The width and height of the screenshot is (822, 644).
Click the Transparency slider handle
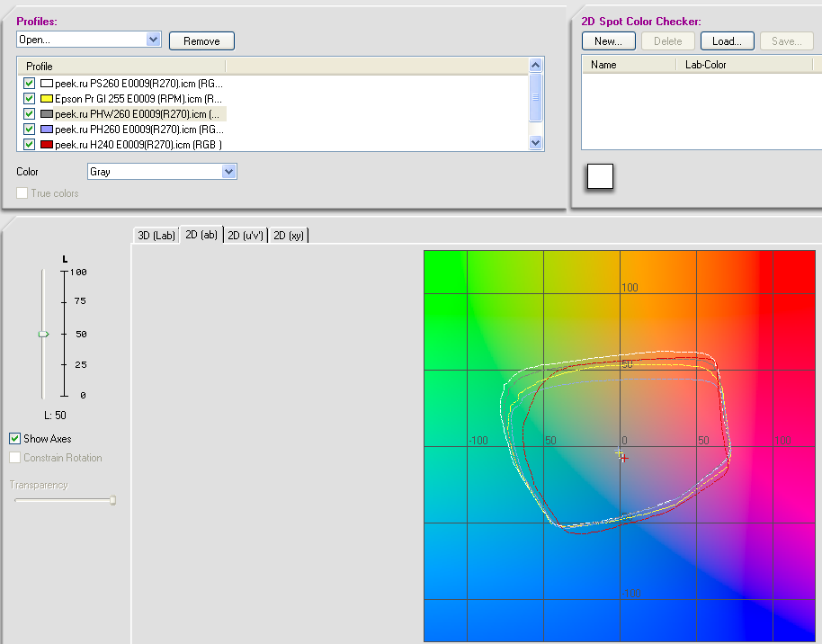tap(112, 500)
